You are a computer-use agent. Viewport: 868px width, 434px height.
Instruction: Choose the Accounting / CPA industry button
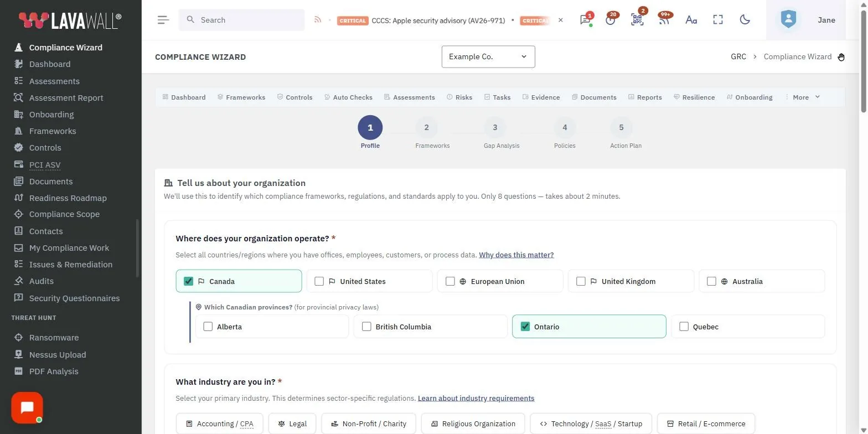click(x=220, y=424)
